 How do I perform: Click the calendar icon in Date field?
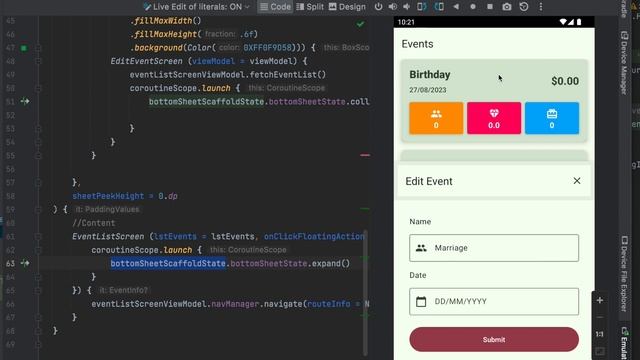click(x=421, y=302)
